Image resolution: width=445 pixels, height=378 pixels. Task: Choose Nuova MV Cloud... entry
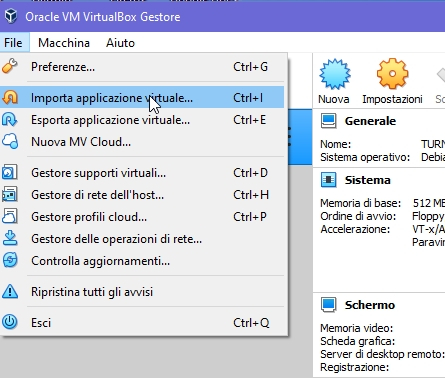[142, 142]
